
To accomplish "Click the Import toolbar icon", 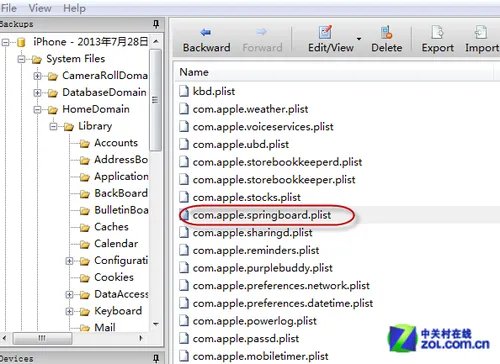I will point(480,32).
